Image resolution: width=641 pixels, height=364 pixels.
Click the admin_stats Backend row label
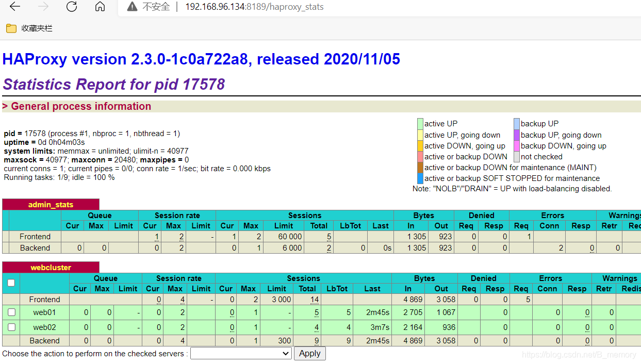[35, 248]
